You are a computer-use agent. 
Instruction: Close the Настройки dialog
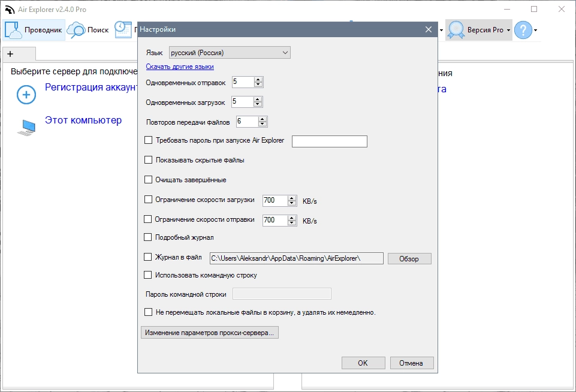(x=429, y=29)
